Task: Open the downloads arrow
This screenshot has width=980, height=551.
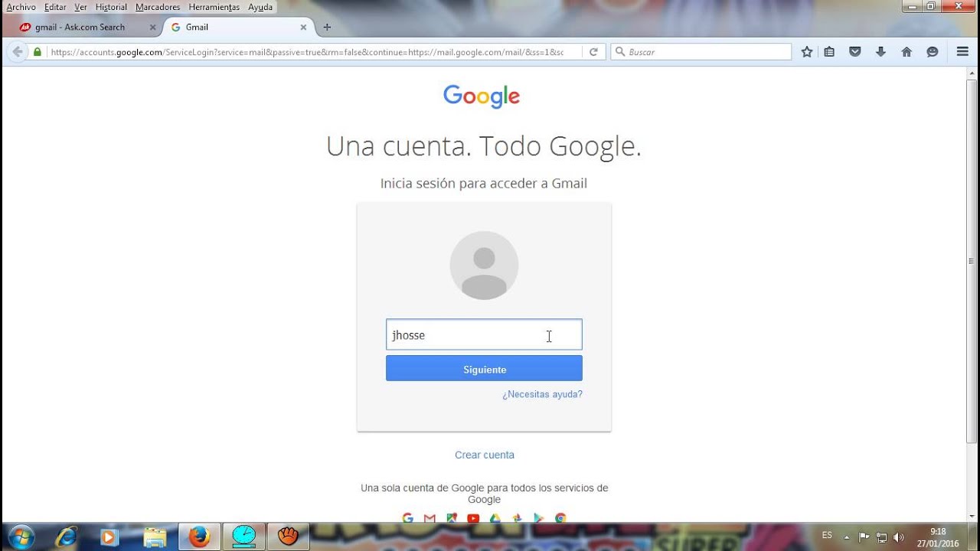Action: click(x=880, y=52)
